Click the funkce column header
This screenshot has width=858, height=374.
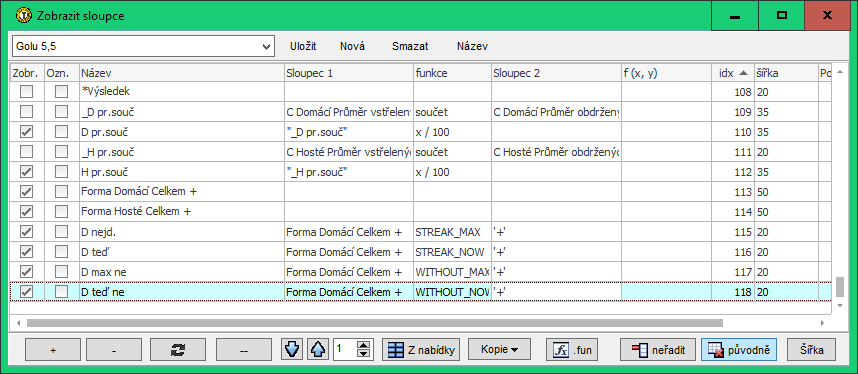[452, 72]
